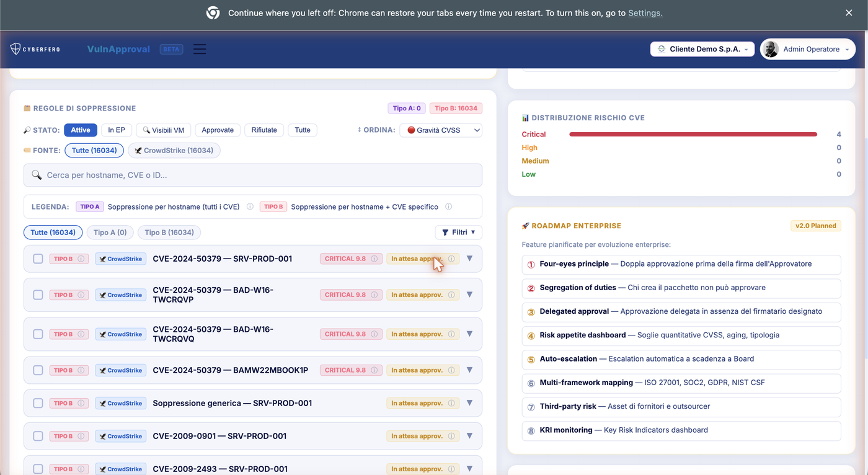Viewport: 868px width, 475px height.
Task: Click info icon after status on CVE-2009-0901 row
Action: (x=451, y=436)
